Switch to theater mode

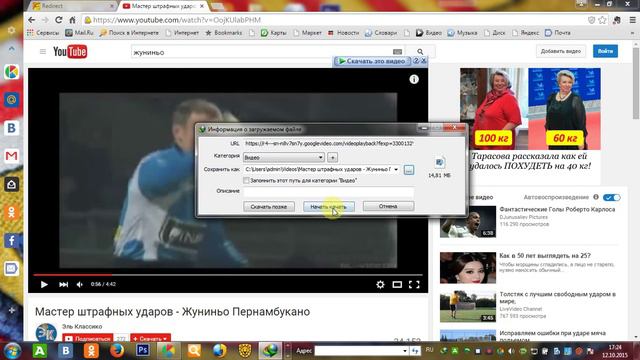point(397,284)
